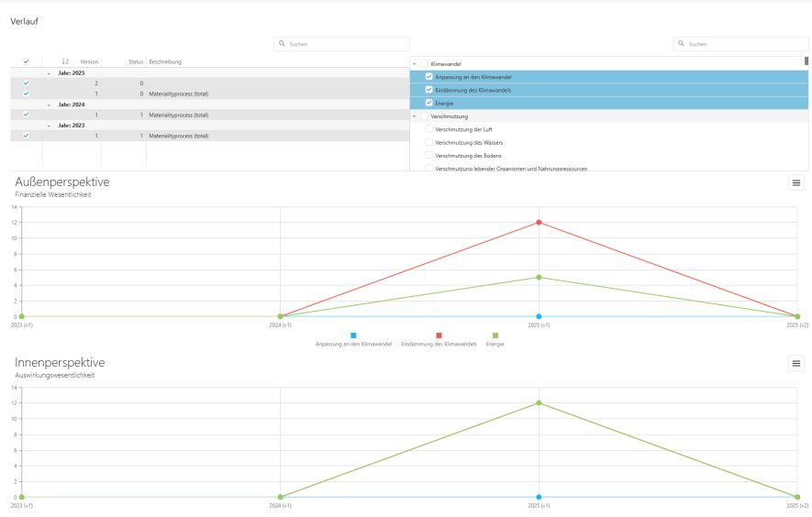
Task: Collapse the Jahr: 2023 group
Action: pos(48,126)
